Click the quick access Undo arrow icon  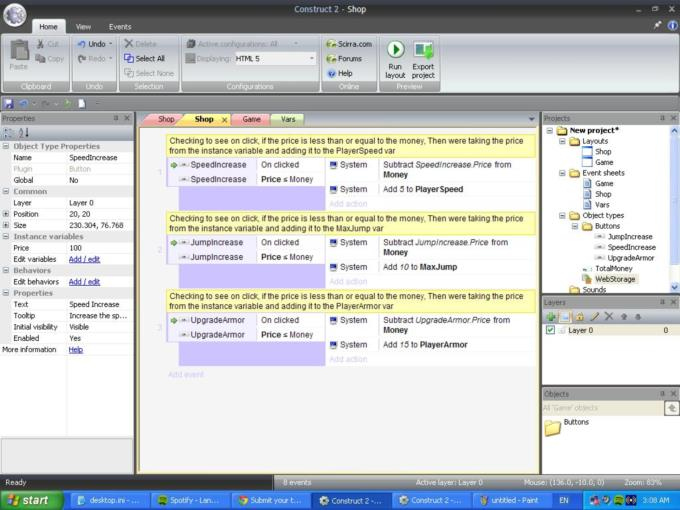[x=23, y=104]
